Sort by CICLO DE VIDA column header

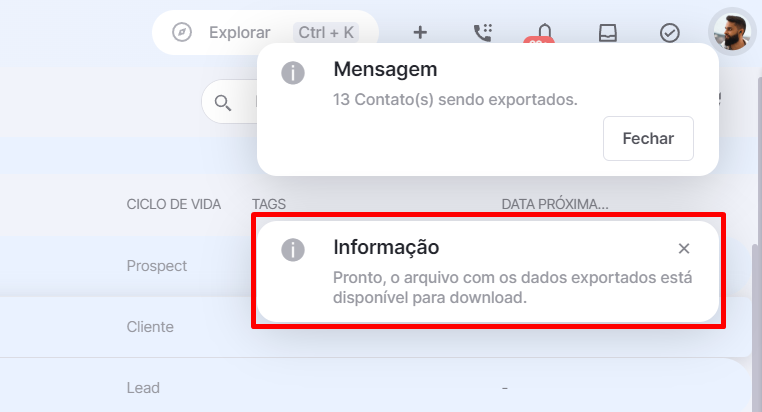pyautogui.click(x=173, y=204)
